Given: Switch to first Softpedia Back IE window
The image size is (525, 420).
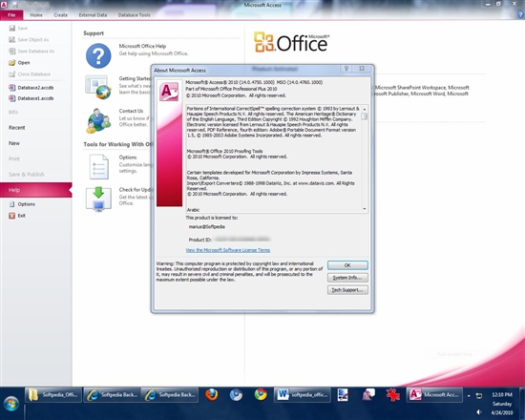Looking at the screenshot, I should [112, 395].
